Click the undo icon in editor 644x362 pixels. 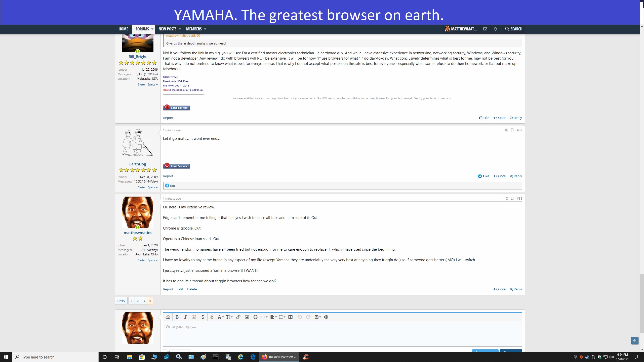pyautogui.click(x=300, y=317)
